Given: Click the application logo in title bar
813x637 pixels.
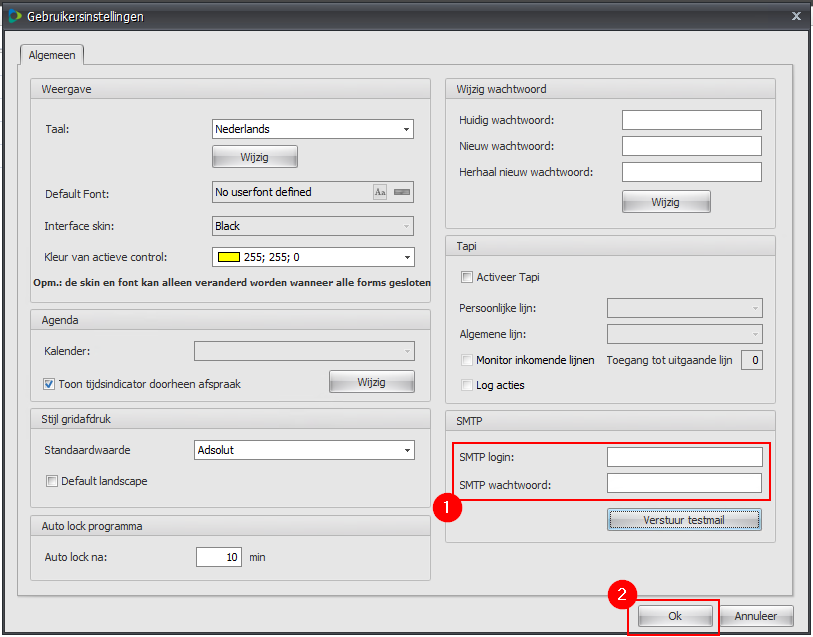Looking at the screenshot, I should [x=14, y=16].
